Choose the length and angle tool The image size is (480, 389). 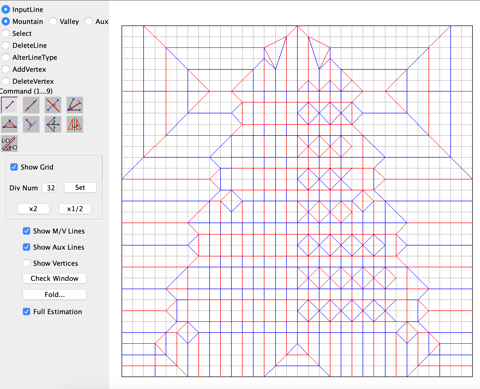tap(9, 143)
